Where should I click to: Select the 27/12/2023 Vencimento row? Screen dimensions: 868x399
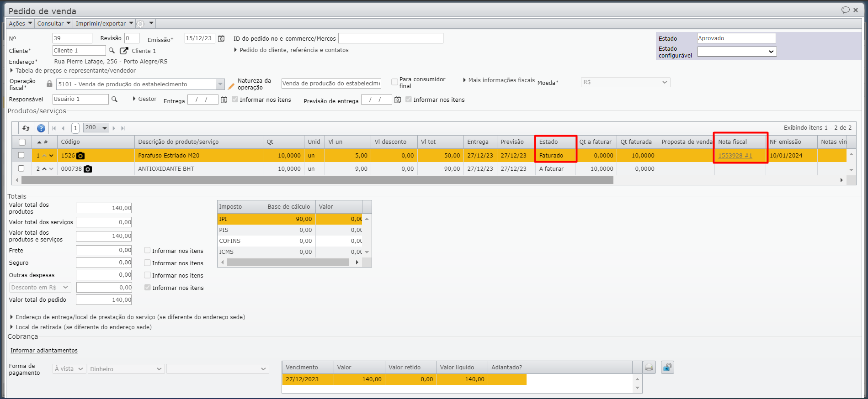coord(404,379)
